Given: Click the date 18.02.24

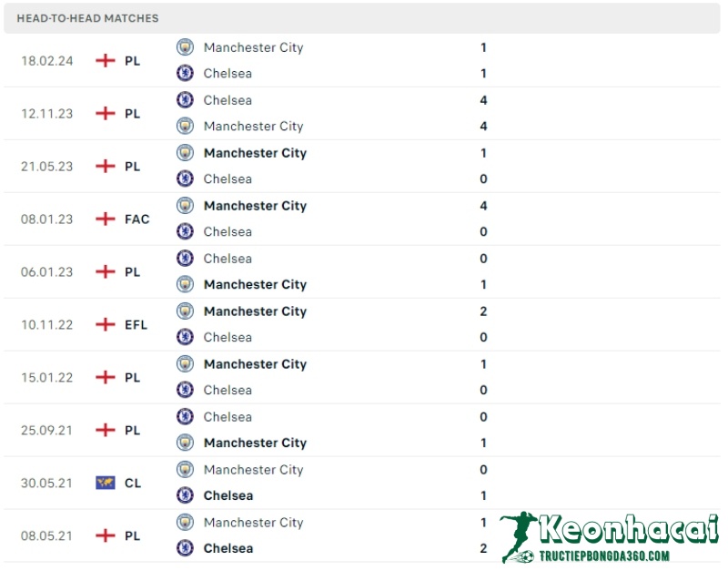Looking at the screenshot, I should tap(46, 61).
